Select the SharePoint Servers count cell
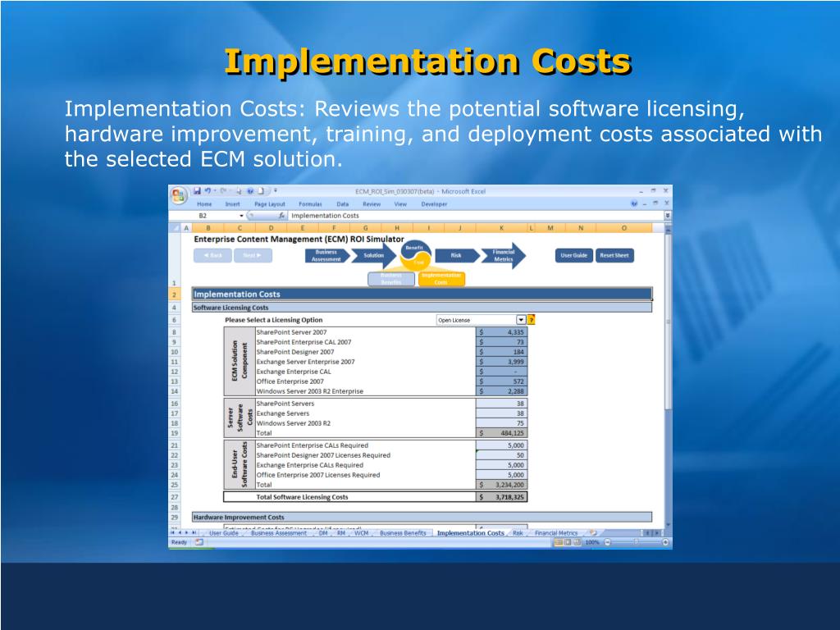 pyautogui.click(x=501, y=404)
